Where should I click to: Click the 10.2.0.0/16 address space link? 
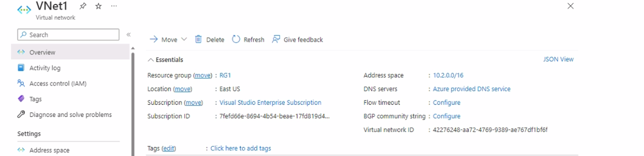[x=448, y=75]
